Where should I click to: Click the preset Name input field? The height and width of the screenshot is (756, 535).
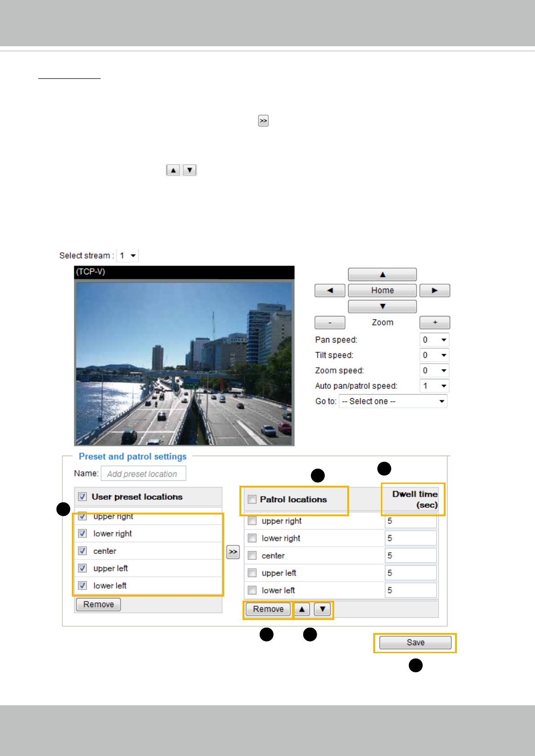(x=143, y=474)
